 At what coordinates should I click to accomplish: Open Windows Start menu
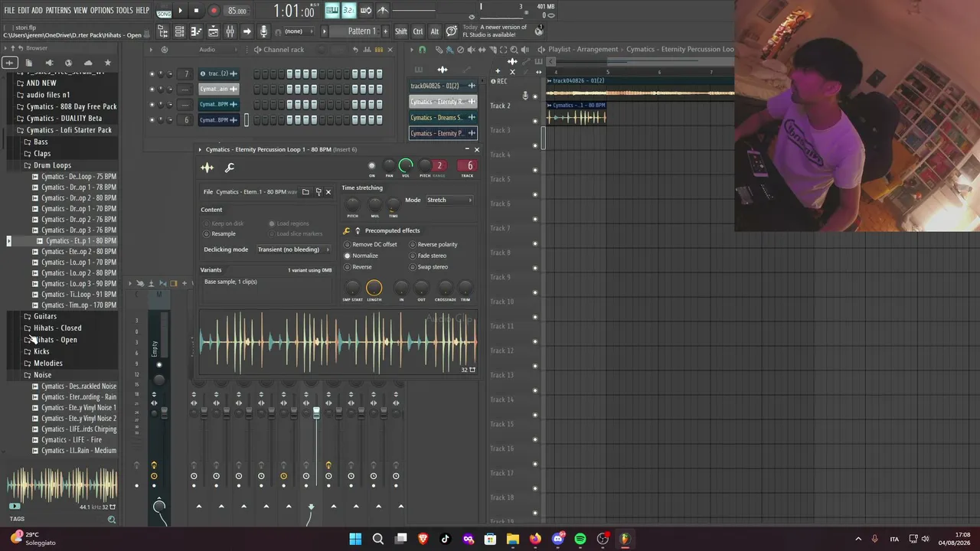(x=355, y=539)
